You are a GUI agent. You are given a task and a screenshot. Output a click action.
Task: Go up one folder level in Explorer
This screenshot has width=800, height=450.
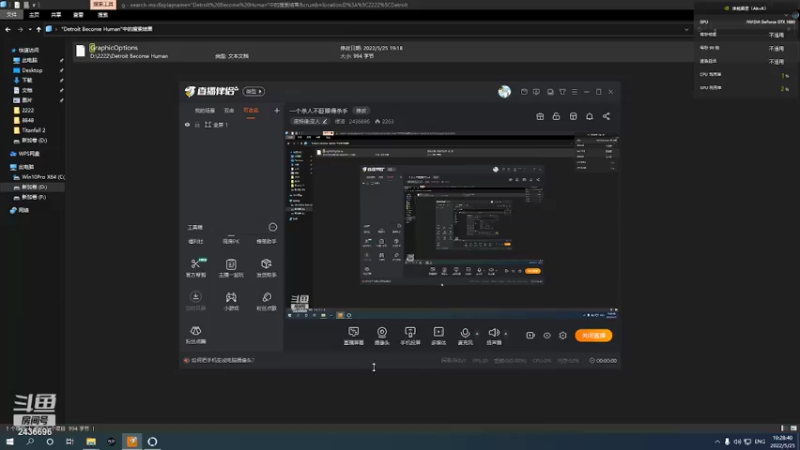pyautogui.click(x=39, y=29)
